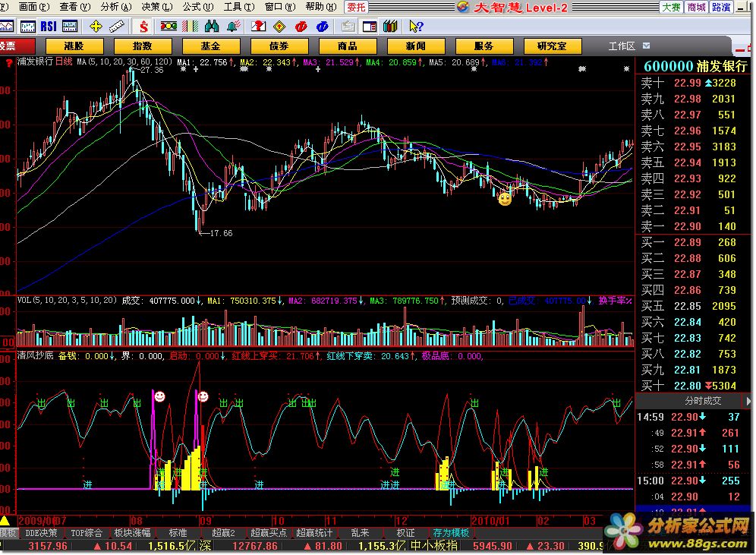Click the blue circular logo icon

tap(322, 27)
